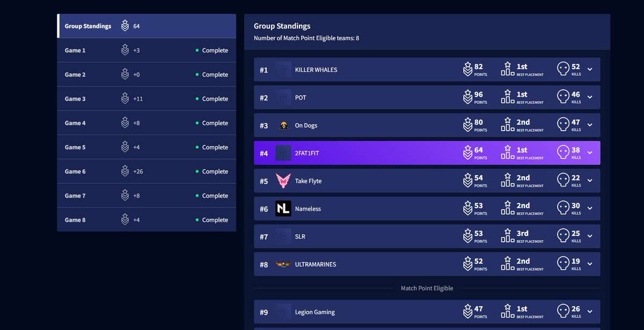Open the Game 3 results tab
Screen dimensions: 644x330
click(147, 99)
